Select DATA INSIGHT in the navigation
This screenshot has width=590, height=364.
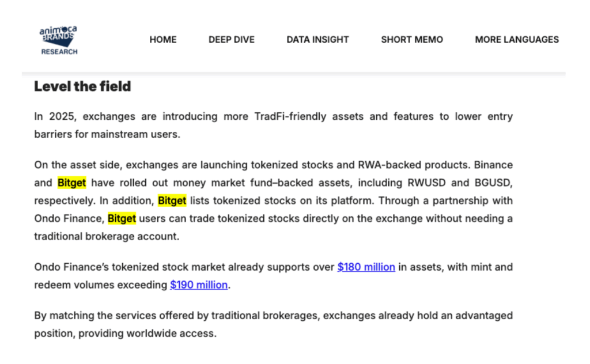click(x=317, y=40)
